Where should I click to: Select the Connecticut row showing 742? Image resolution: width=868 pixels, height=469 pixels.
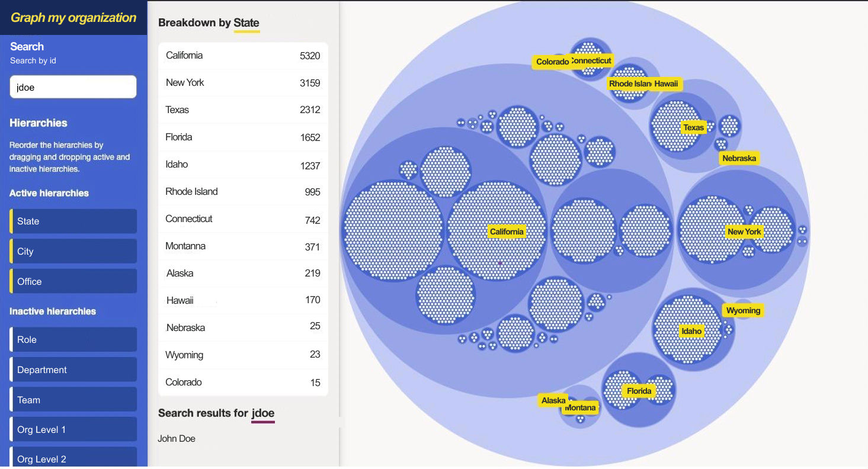[x=243, y=219]
